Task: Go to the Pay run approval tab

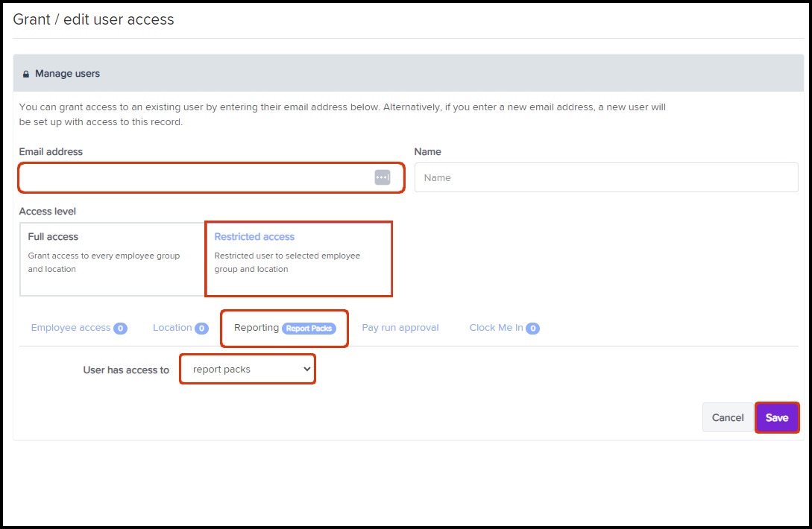Action: 400,328
